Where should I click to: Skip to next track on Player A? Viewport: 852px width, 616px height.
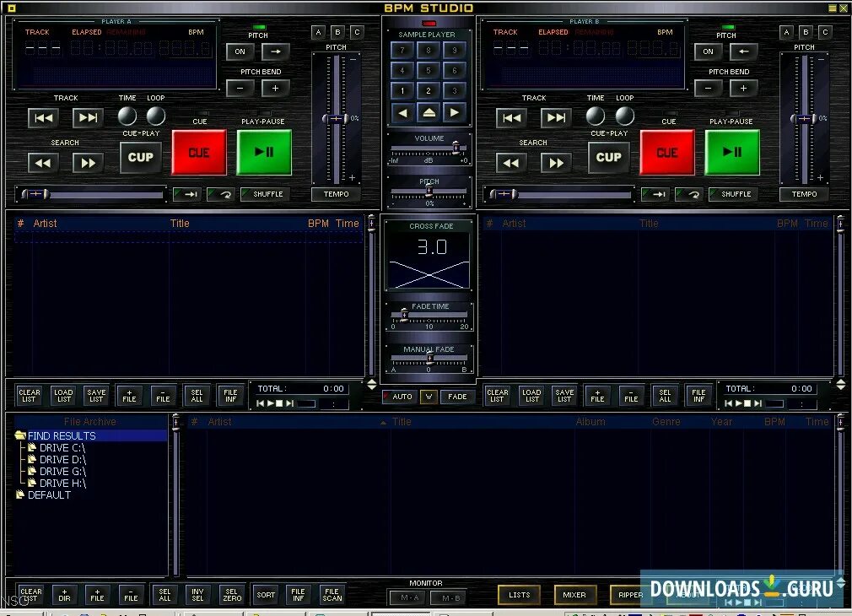88,118
